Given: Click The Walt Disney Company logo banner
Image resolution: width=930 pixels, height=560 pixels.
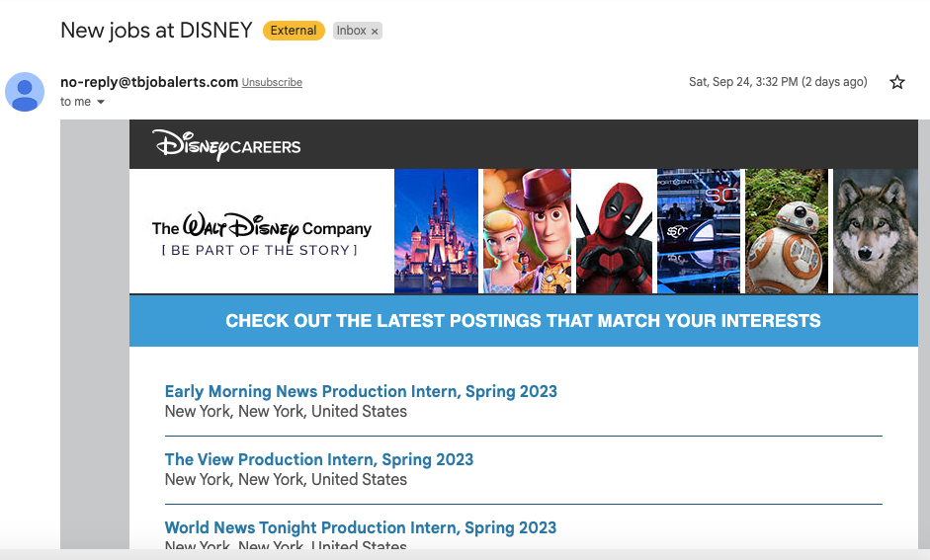Looking at the screenshot, I should click(262, 228).
